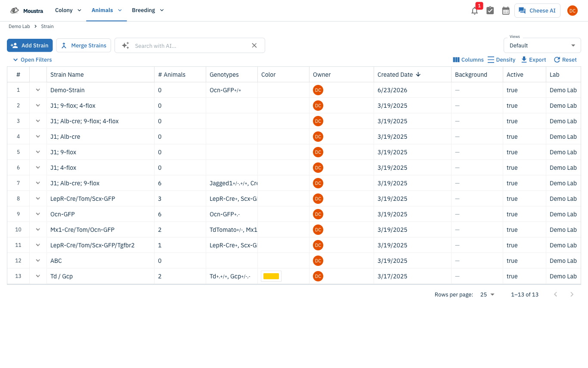Image resolution: width=588 pixels, height=368 pixels.
Task: Change table Density setting
Action: click(501, 60)
